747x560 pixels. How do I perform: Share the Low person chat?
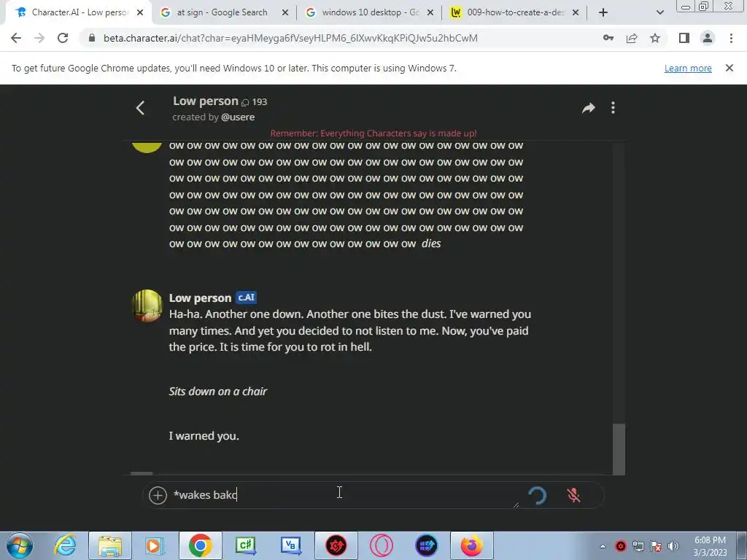coord(589,108)
